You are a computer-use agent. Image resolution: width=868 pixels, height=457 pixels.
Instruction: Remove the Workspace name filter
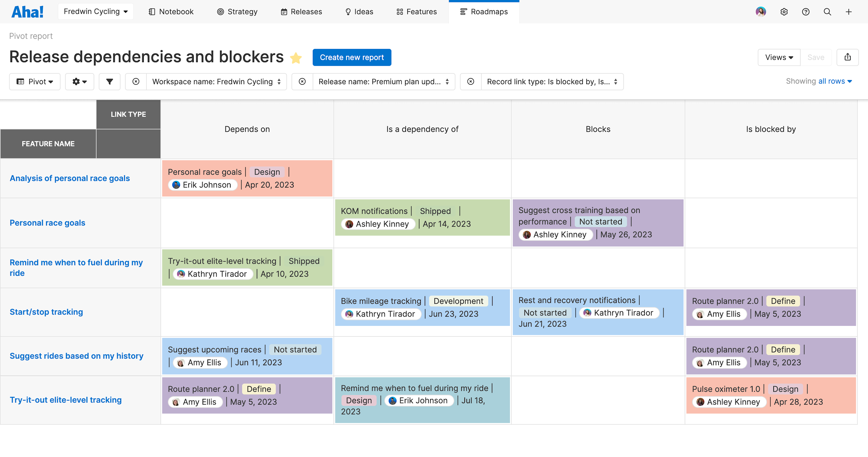136,82
